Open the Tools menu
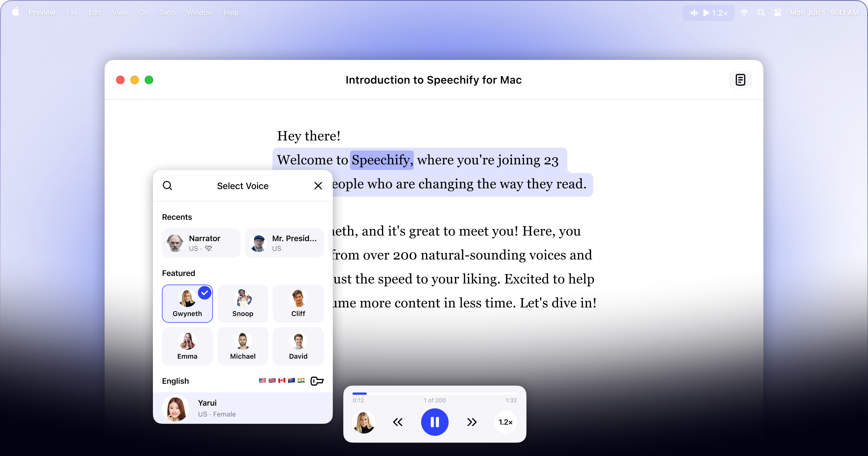Screen dimensions: 868x456 168,13
